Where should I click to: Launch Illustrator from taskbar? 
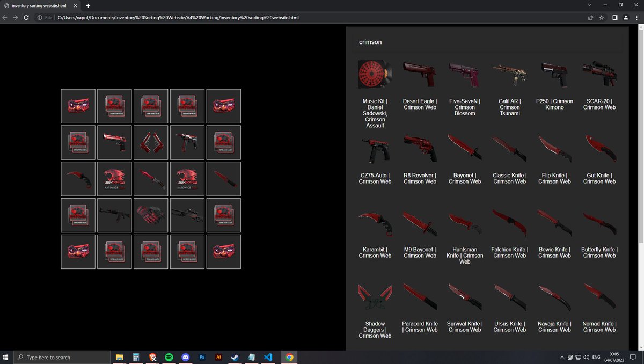tap(218, 357)
